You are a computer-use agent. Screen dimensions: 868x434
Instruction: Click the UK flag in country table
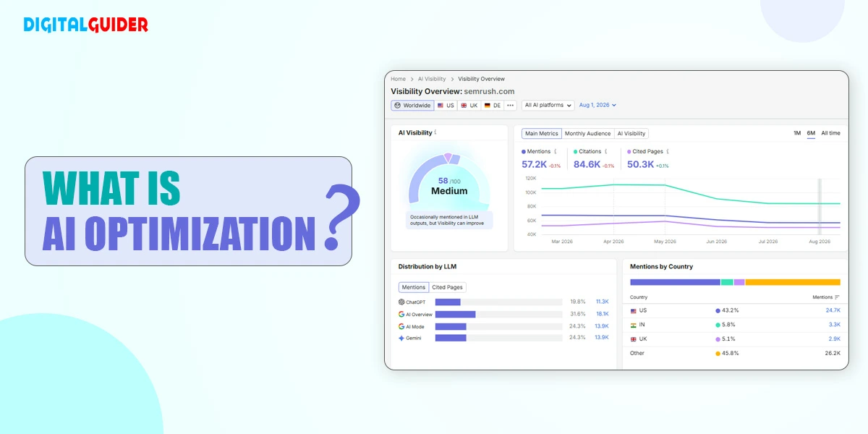(634, 339)
